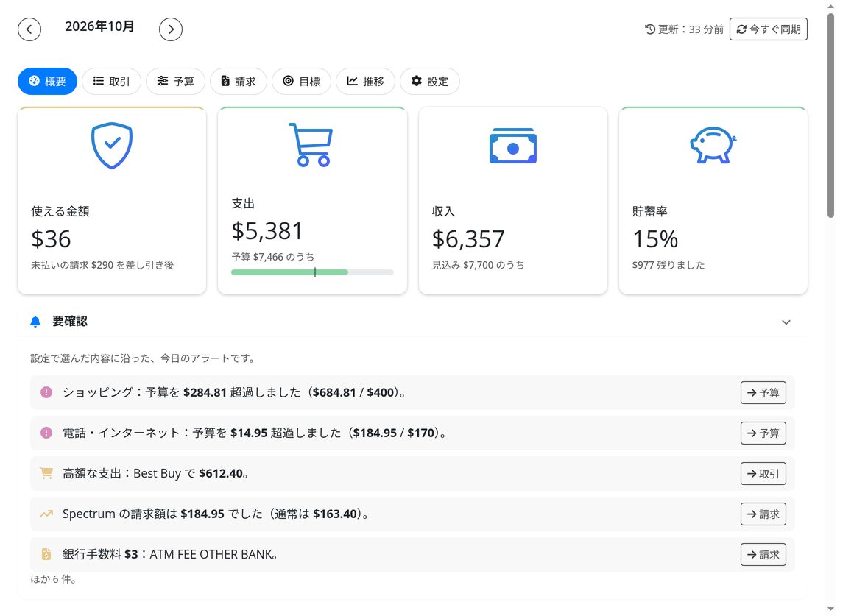The width and height of the screenshot is (854, 616).
Task: Click 見込み $7,700 のうち text
Action: click(x=479, y=265)
